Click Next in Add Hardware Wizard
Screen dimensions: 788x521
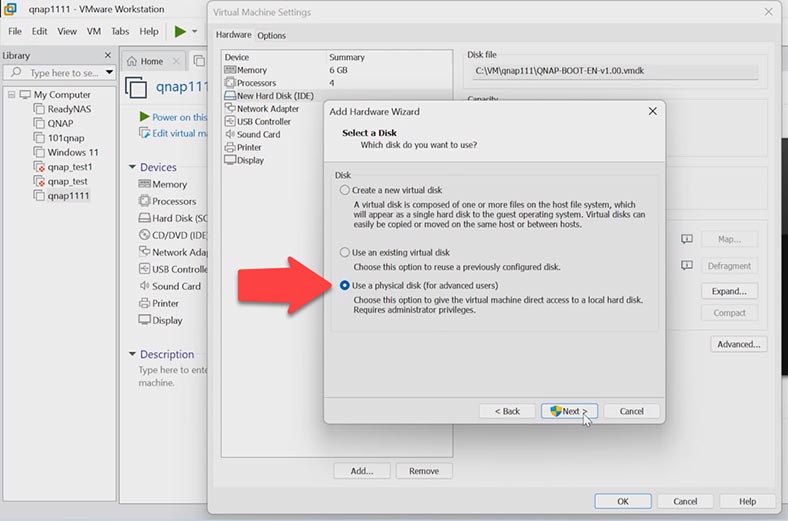coord(569,411)
